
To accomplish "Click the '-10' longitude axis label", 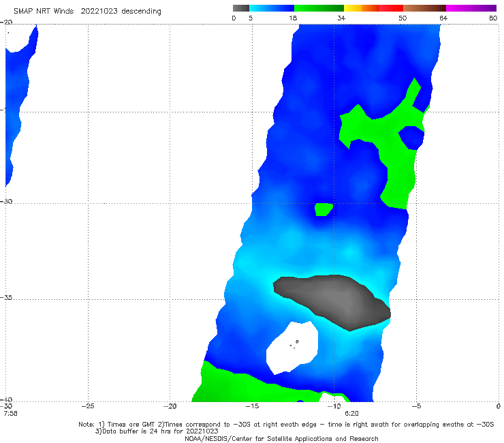I will tap(334, 406).
